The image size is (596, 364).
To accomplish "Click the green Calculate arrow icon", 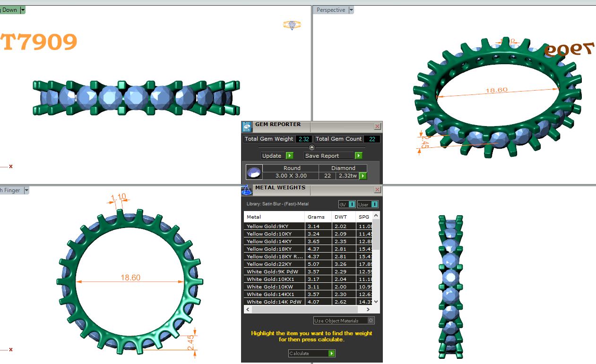I will [332, 353].
